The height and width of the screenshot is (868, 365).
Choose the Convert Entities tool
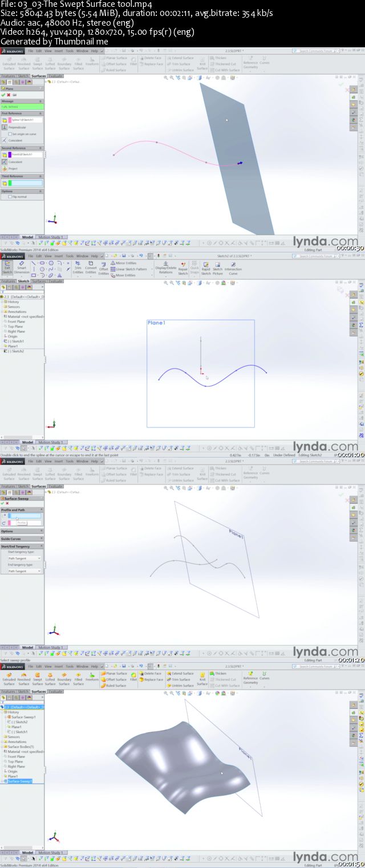[91, 268]
